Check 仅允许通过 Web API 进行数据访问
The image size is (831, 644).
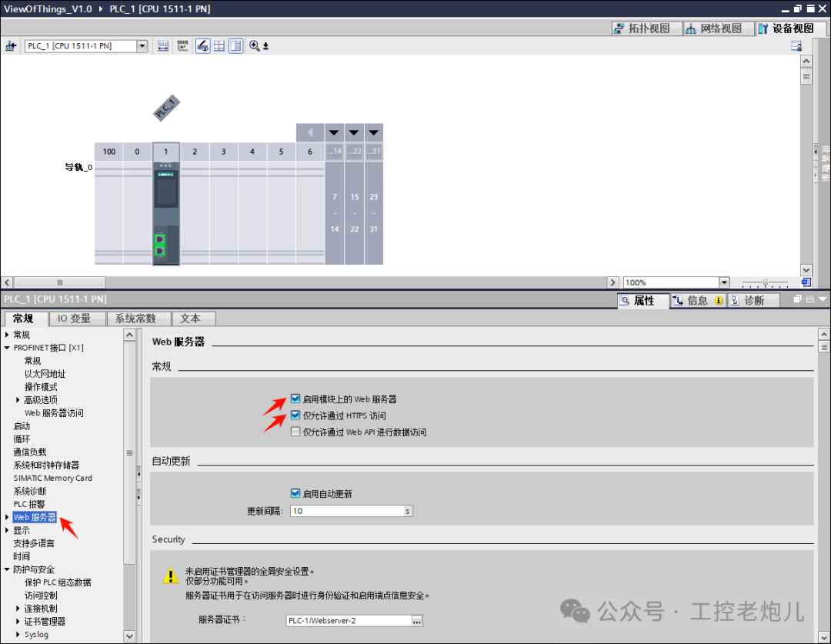295,432
